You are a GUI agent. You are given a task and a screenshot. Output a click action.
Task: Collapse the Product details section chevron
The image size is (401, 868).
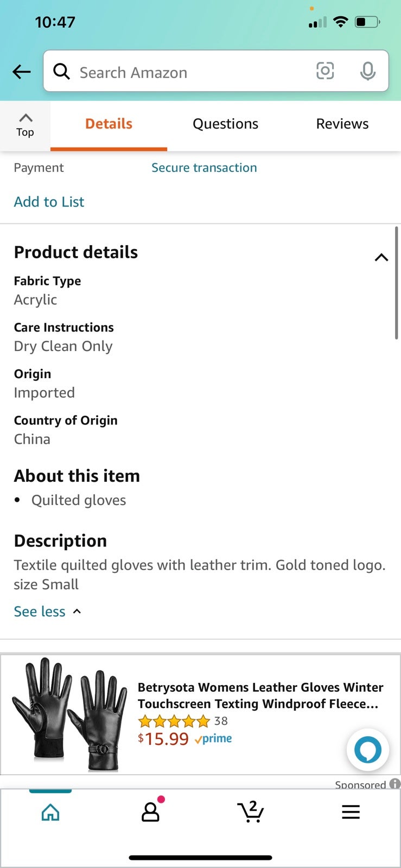pyautogui.click(x=381, y=257)
